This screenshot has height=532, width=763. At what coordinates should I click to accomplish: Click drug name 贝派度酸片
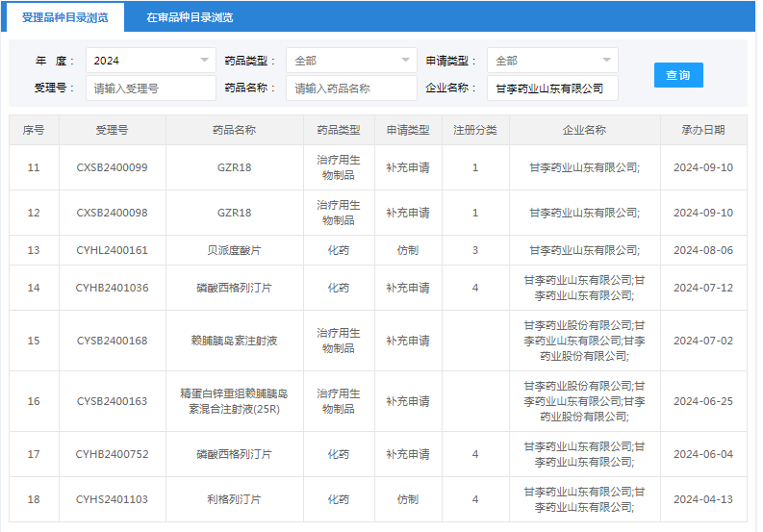(x=234, y=250)
